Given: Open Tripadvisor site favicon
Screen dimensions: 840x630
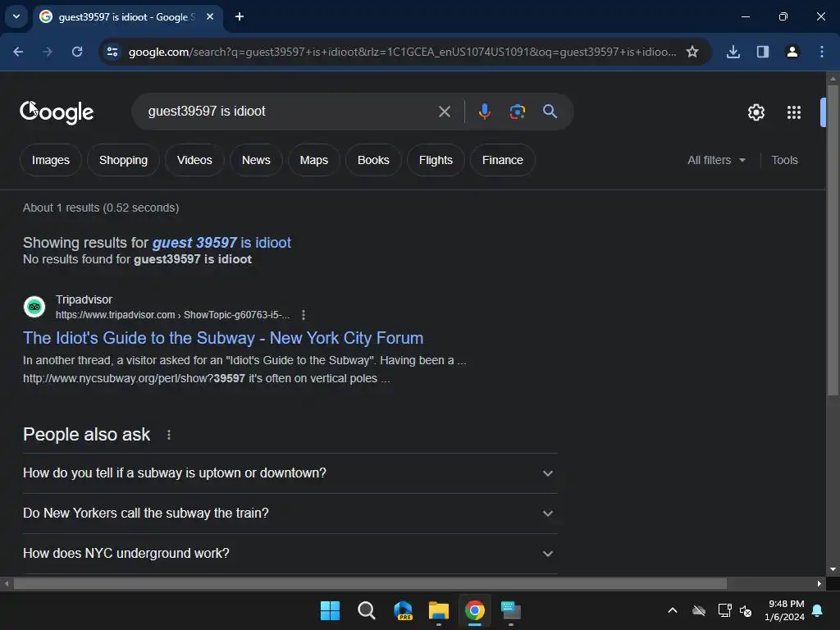Looking at the screenshot, I should [x=34, y=307].
